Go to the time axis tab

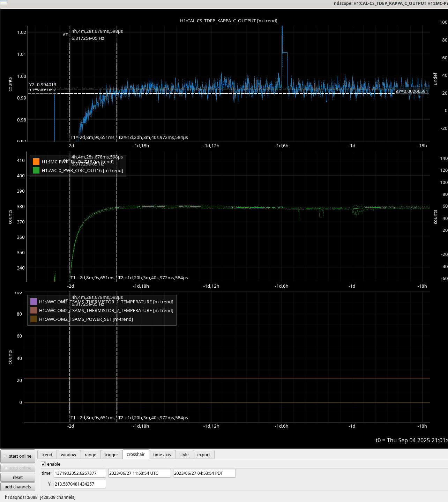click(162, 455)
